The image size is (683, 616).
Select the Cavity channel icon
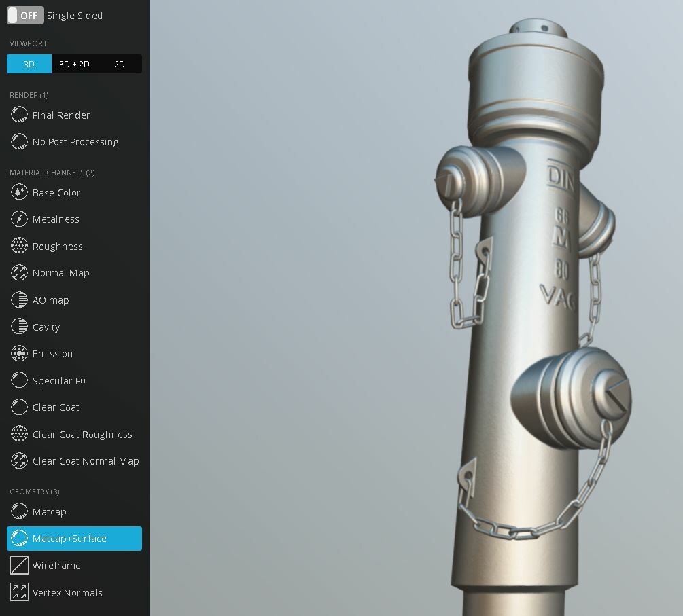19,327
